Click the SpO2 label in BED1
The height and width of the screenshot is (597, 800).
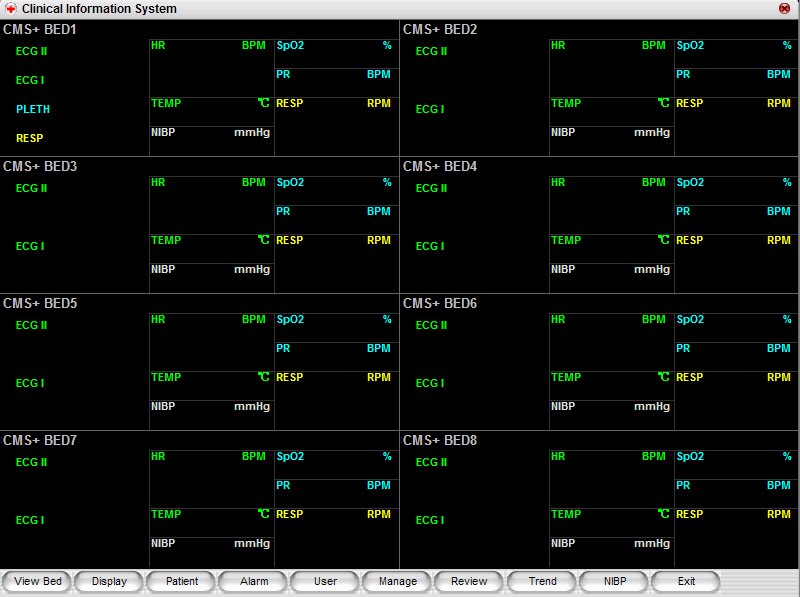290,45
